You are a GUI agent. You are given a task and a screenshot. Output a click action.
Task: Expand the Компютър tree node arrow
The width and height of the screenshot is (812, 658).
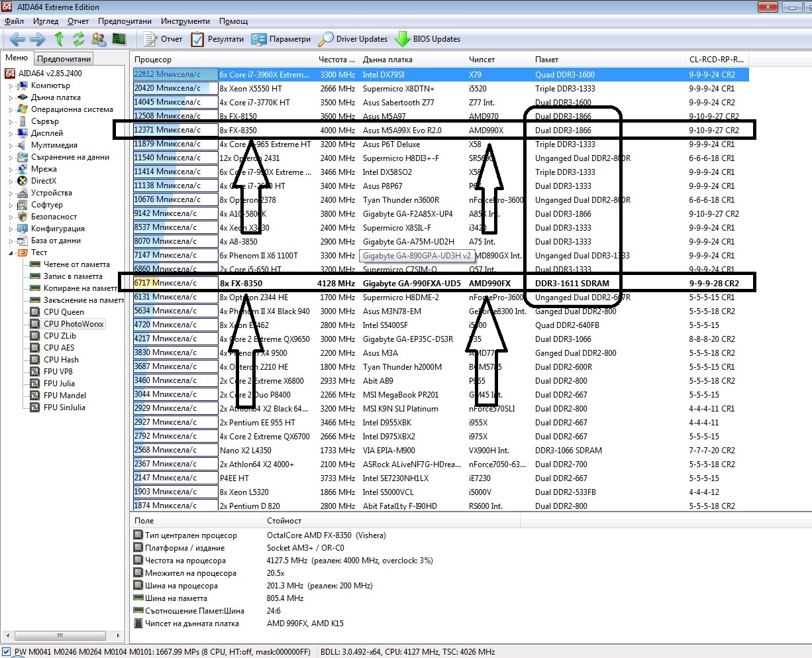click(11, 86)
